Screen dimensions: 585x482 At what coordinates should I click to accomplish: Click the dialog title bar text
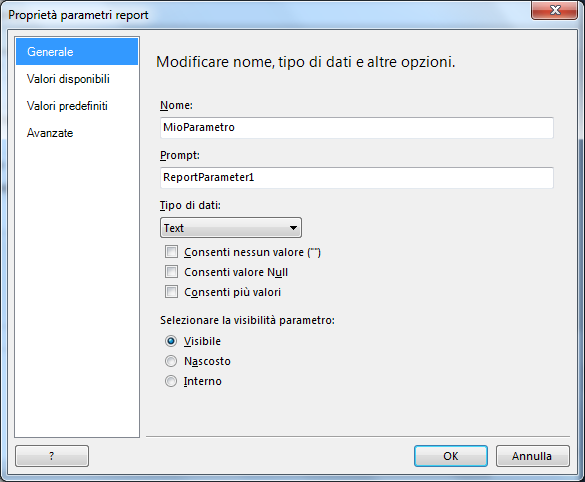78,15
